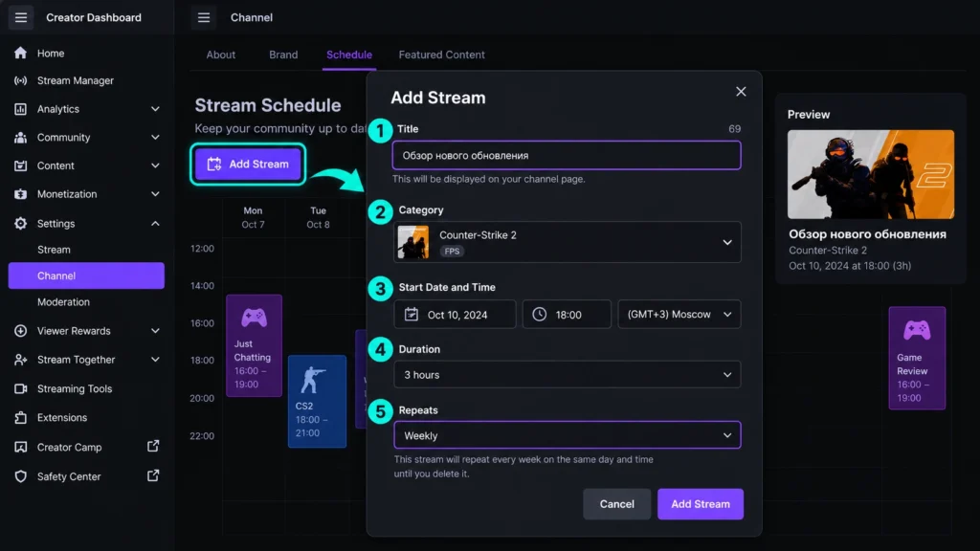This screenshot has height=551, width=980.
Task: Collapse the Settings section chevron
Action: click(155, 224)
